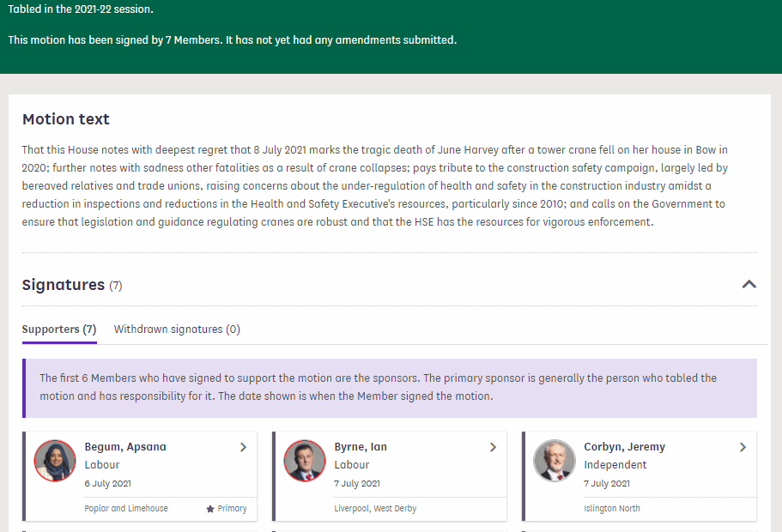Click the Islington North constituency text
Screen dimensions: 782x532
(x=612, y=509)
